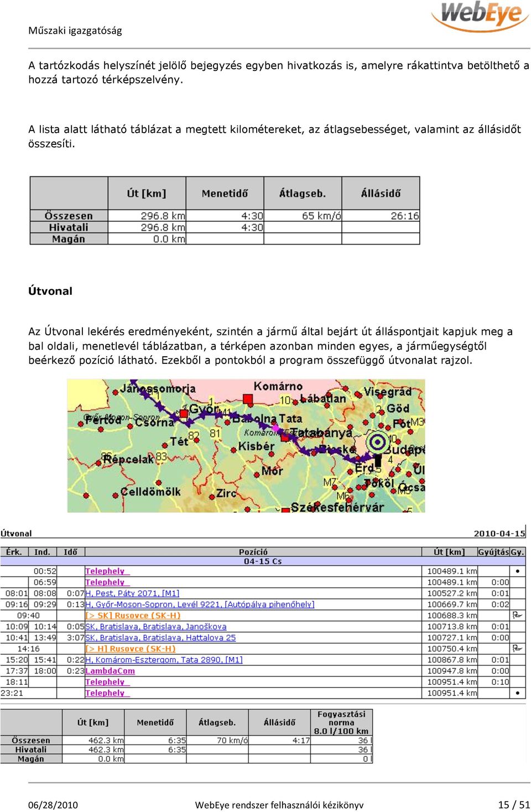Click the '100713.8 km' odometer value
Viewport: 531px width, 812px height.
(452, 626)
